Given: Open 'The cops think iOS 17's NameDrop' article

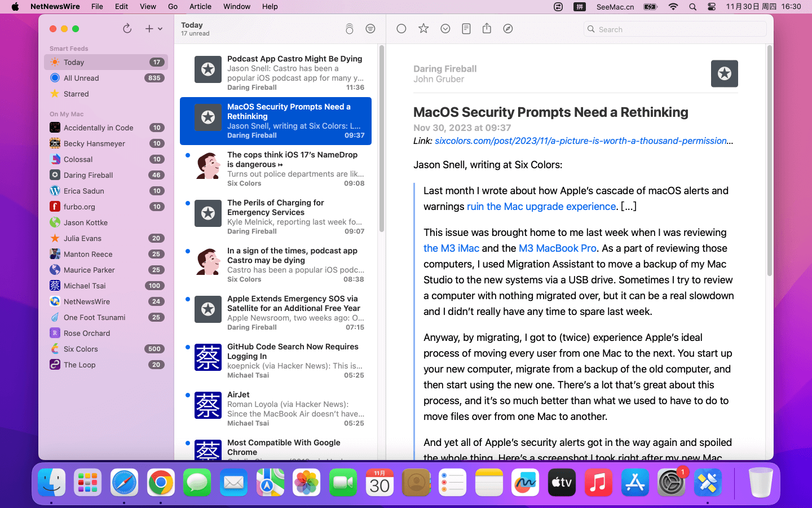Looking at the screenshot, I should click(276, 169).
